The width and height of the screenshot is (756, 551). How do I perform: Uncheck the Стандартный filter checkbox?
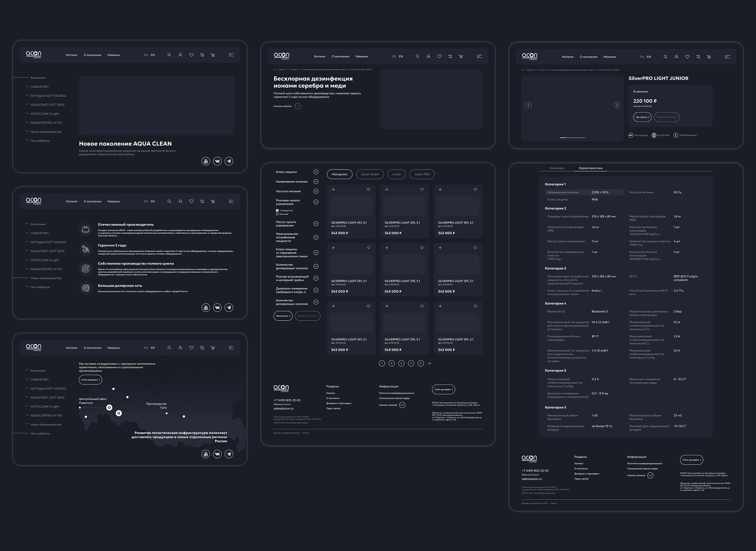[x=277, y=211]
